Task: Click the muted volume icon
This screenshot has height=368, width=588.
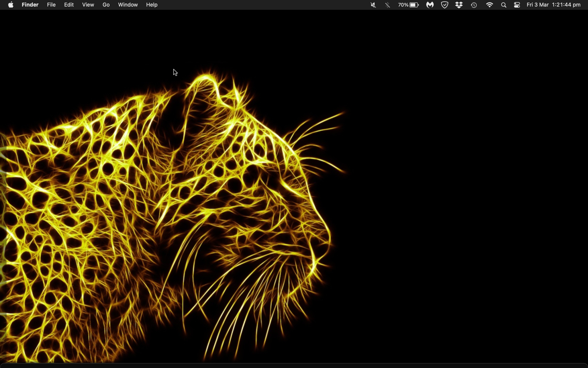Action: tap(373, 5)
